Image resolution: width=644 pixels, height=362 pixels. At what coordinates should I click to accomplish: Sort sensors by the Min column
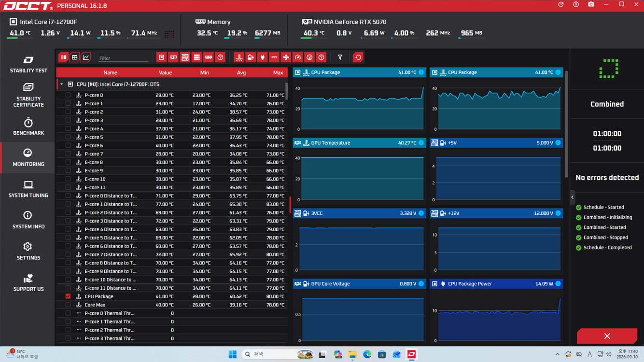[x=205, y=72]
